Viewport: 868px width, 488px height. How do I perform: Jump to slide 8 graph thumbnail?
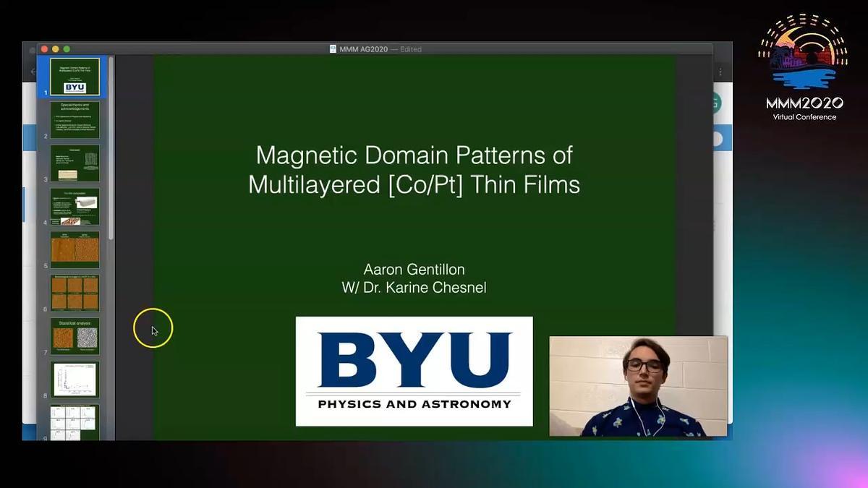(75, 380)
